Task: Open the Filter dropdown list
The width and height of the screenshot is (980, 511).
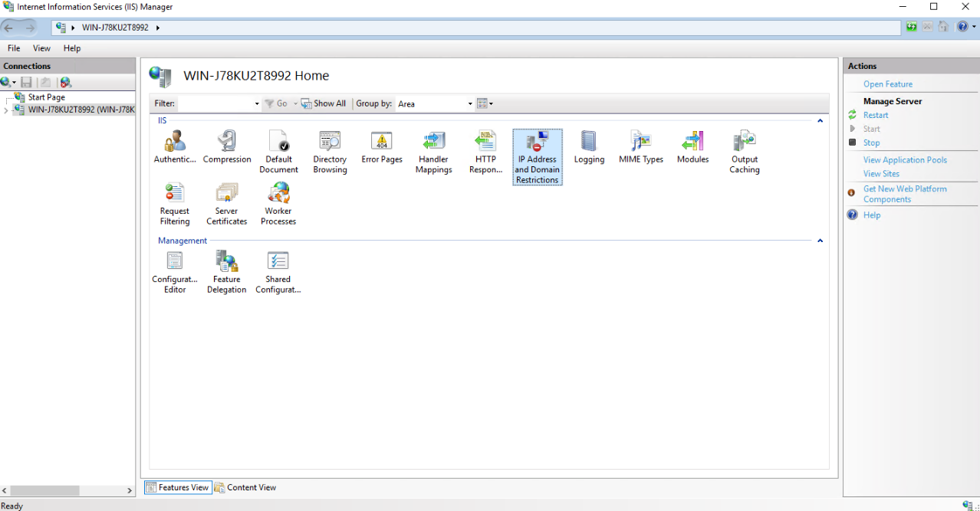Action: (x=257, y=103)
